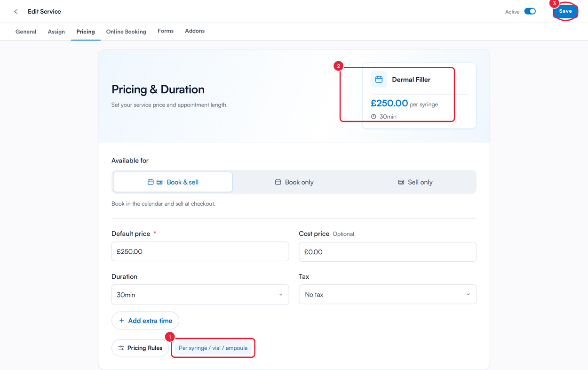Click the card icon in Sell only
This screenshot has width=588, height=370.
401,182
